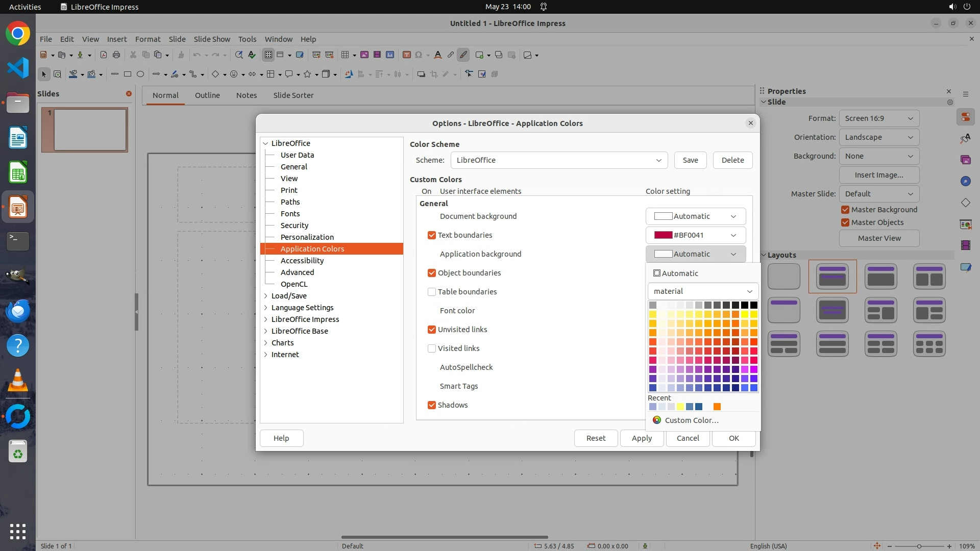Open the material palette dropdown

point(703,291)
